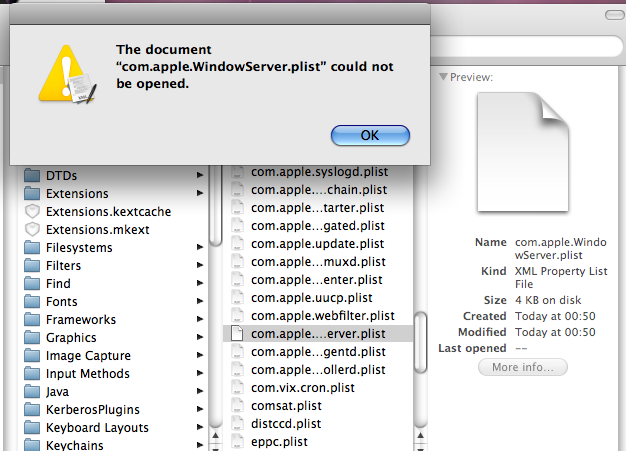Click file column scrollbar thumb

pyautogui.click(x=420, y=342)
